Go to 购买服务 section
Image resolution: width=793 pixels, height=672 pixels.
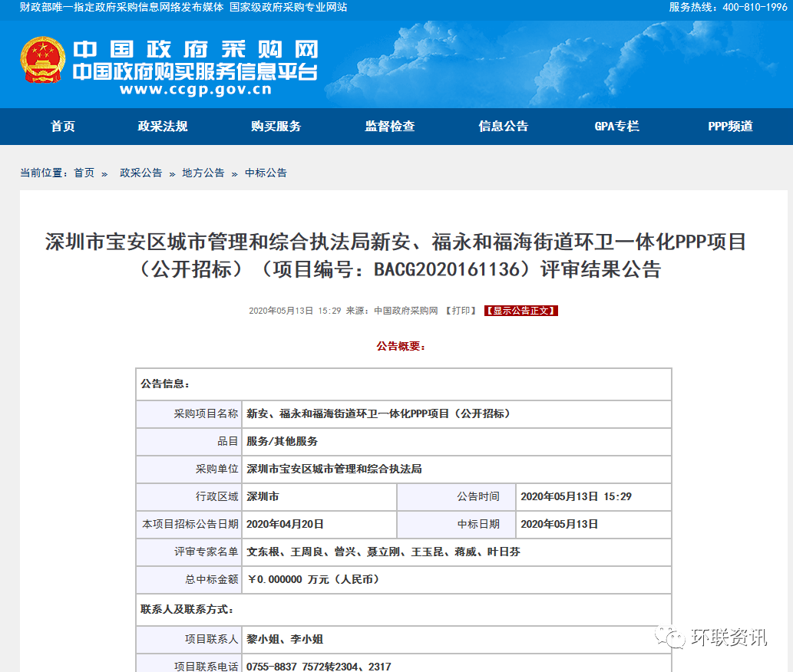click(276, 127)
